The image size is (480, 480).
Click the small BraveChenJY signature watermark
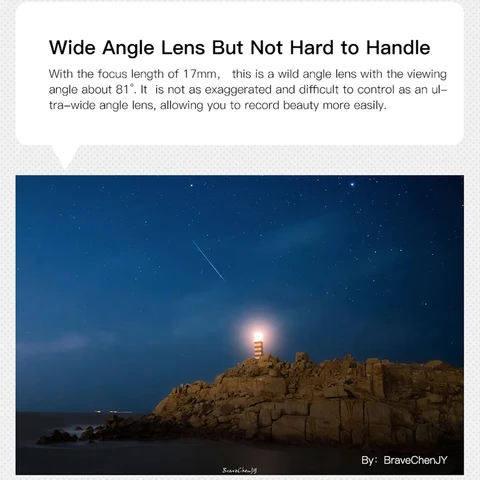(x=239, y=470)
